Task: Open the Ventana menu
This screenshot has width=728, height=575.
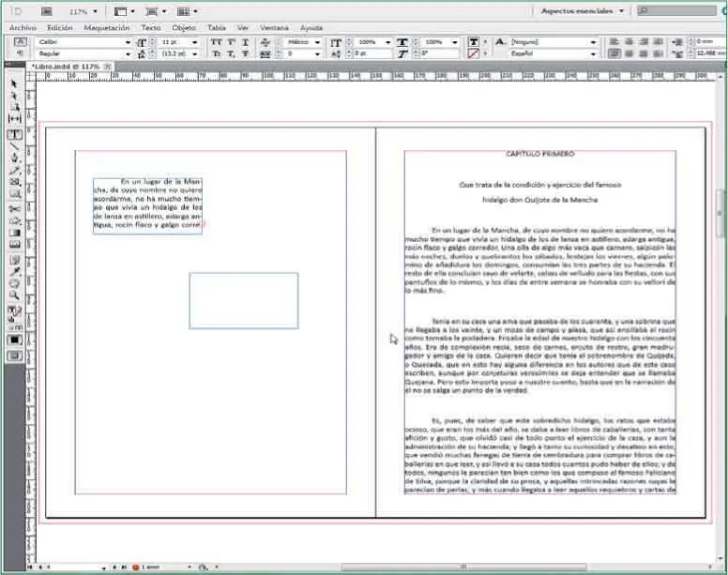Action: 274,28
